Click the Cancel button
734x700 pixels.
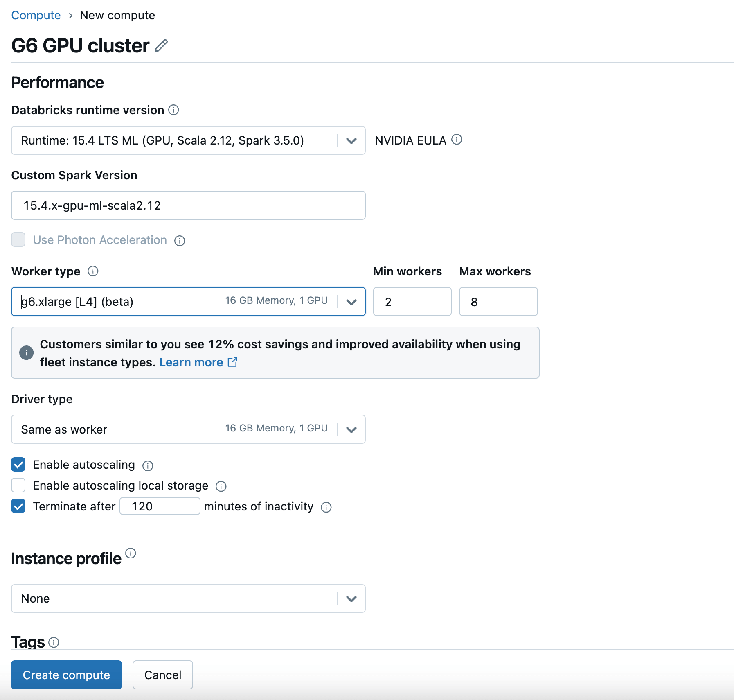(162, 675)
